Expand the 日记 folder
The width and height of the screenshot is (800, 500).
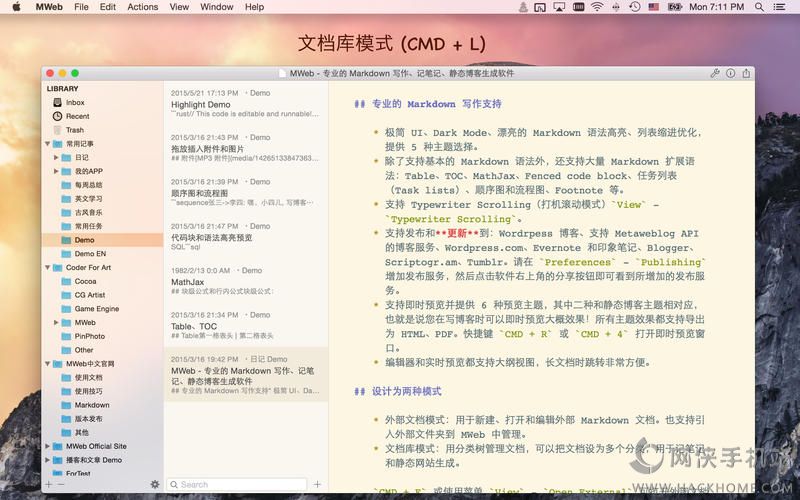click(x=56, y=158)
